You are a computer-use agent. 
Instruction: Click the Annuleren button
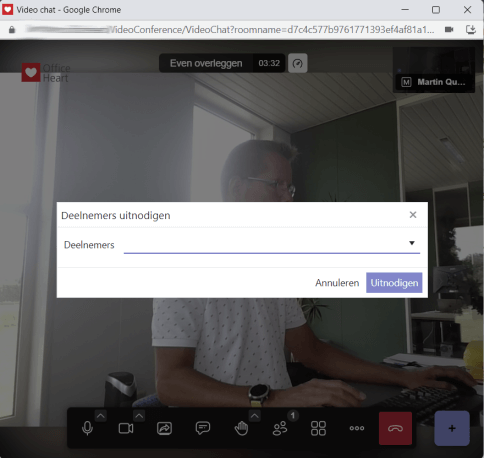pos(337,283)
